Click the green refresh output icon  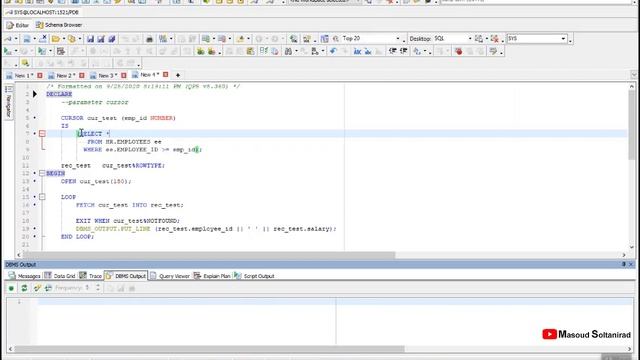point(24,288)
